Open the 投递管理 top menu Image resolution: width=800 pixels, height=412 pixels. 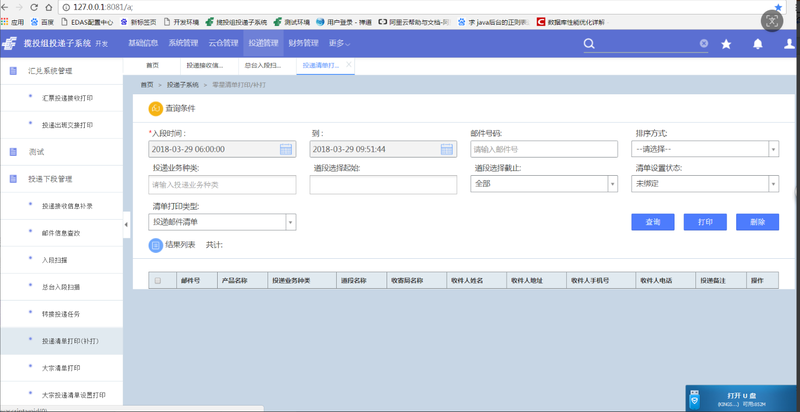263,43
